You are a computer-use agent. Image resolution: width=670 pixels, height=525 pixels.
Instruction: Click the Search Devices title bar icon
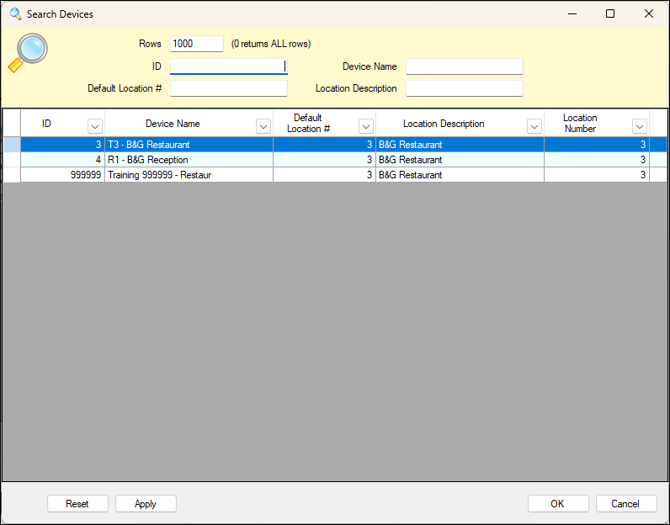(15, 14)
